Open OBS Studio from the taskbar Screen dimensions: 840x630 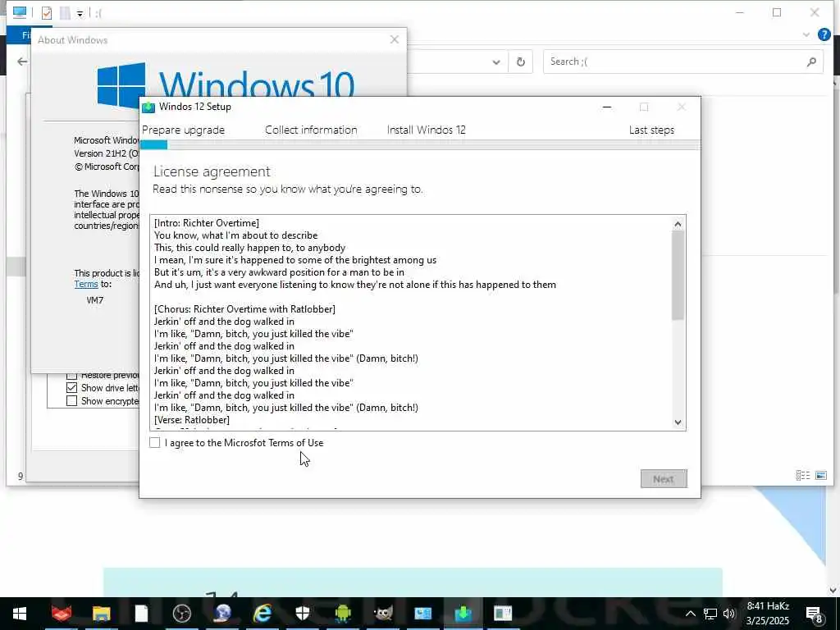point(182,614)
